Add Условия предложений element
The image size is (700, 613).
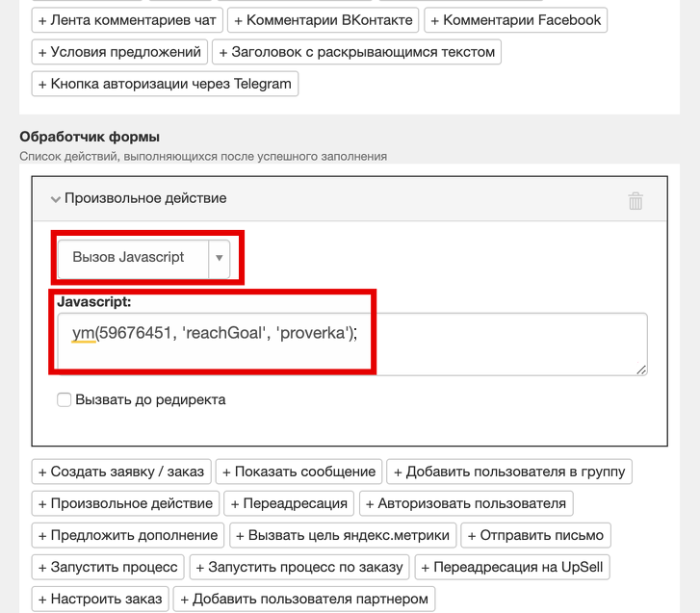point(119,52)
